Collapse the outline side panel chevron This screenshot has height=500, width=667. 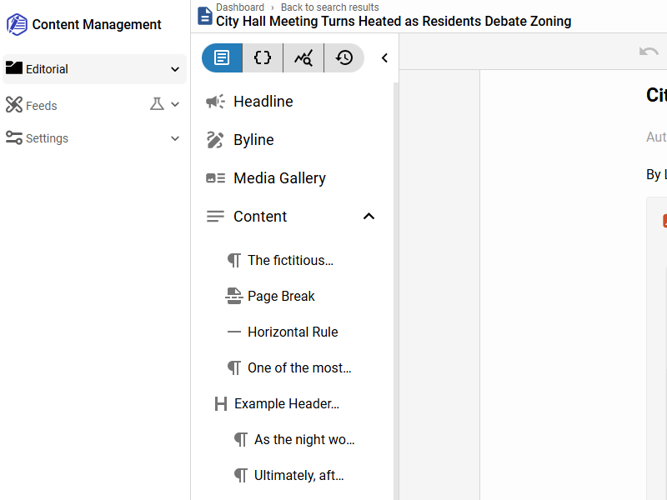click(385, 58)
